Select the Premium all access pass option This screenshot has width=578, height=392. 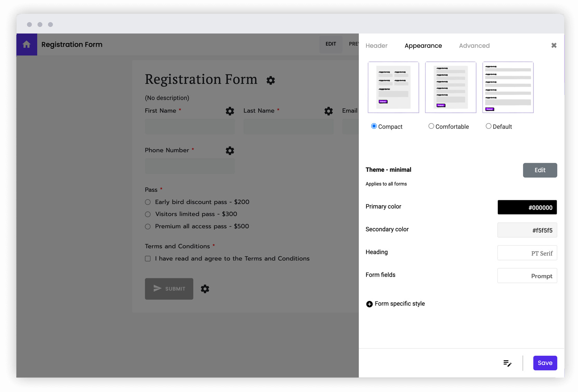pyautogui.click(x=148, y=226)
